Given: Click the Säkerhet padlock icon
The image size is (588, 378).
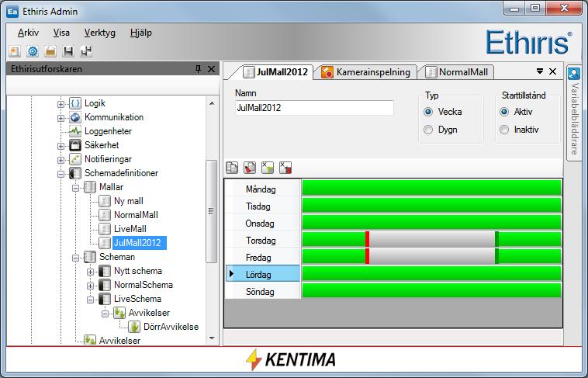Looking at the screenshot, I should click(x=75, y=145).
